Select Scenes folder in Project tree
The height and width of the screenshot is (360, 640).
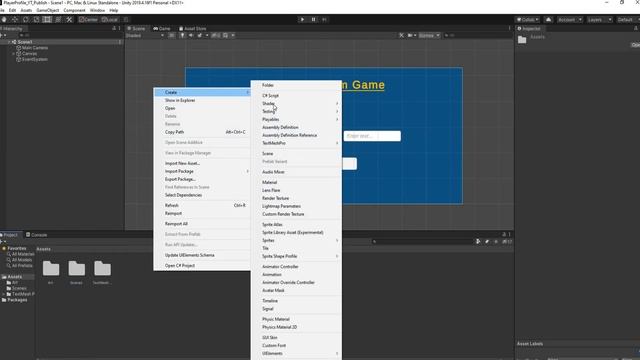pyautogui.click(x=16, y=288)
